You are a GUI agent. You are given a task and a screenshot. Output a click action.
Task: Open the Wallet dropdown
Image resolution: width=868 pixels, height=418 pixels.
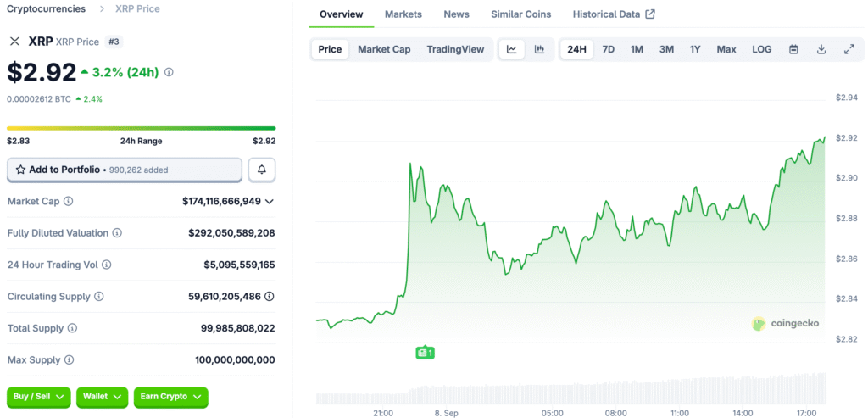(x=103, y=397)
